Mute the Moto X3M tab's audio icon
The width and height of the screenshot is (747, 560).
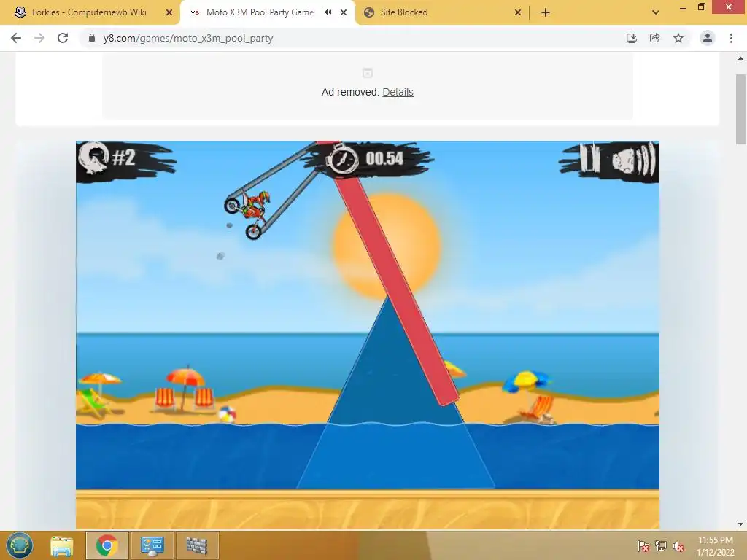click(328, 12)
